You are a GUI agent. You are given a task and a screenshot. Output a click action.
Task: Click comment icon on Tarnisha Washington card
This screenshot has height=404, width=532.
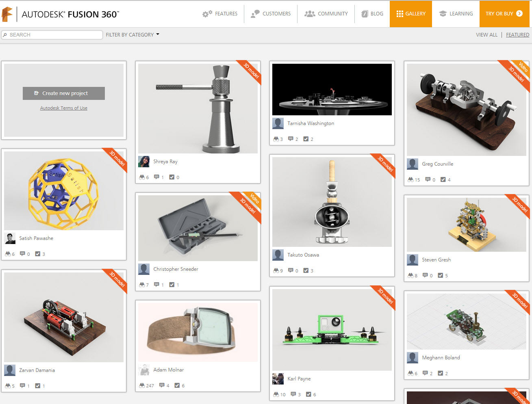pyautogui.click(x=291, y=139)
